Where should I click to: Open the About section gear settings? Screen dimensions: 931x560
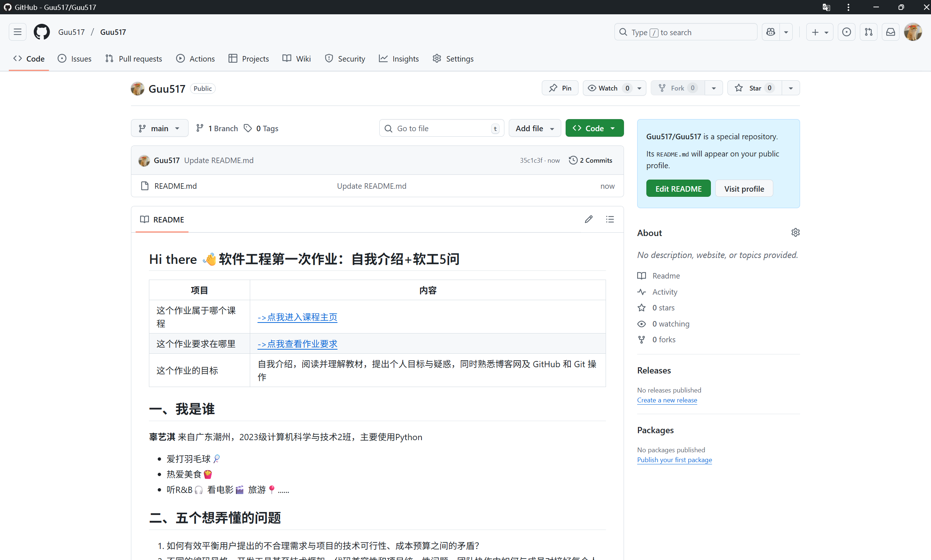[795, 232]
